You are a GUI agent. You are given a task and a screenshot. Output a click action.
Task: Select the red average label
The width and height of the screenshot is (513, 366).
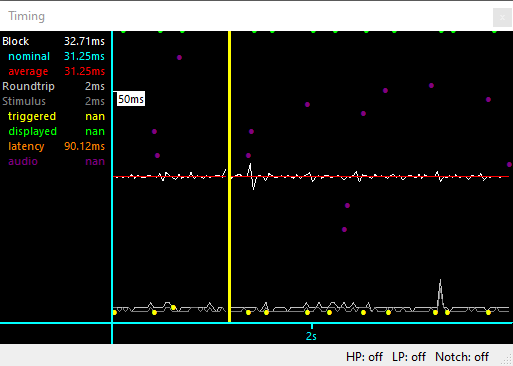tap(28, 71)
